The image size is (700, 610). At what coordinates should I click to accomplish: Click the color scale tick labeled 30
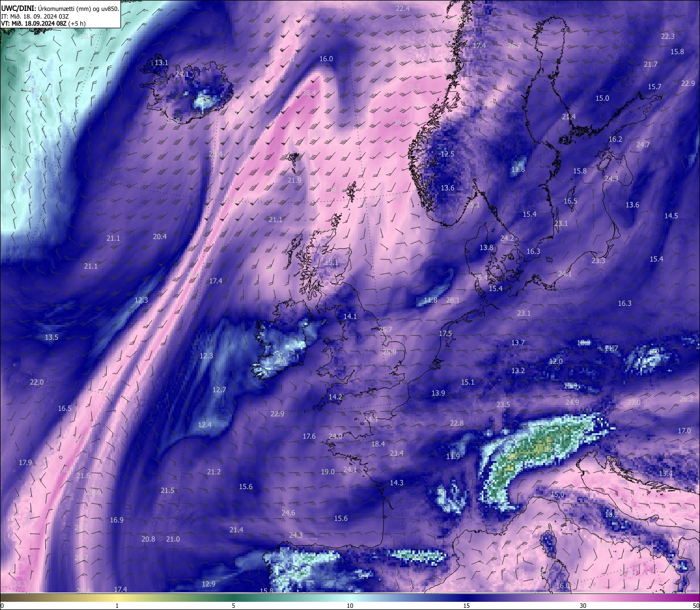tap(583, 606)
